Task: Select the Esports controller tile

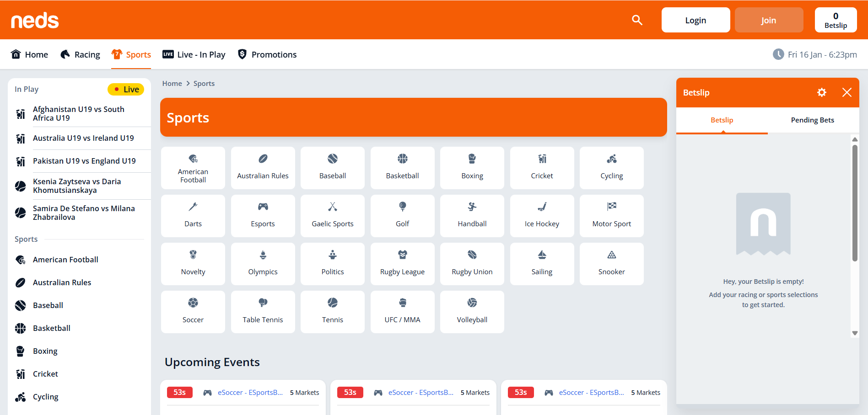Action: [263, 216]
